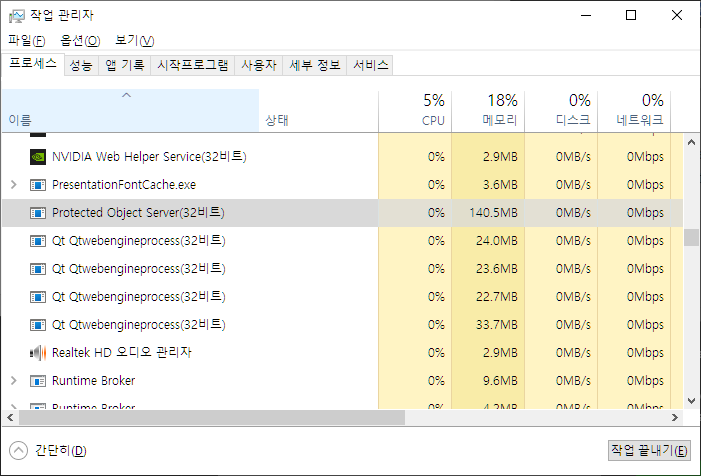This screenshot has width=701, height=476.
Task: Minimize the 작업 관리자 window
Action: pos(586,16)
